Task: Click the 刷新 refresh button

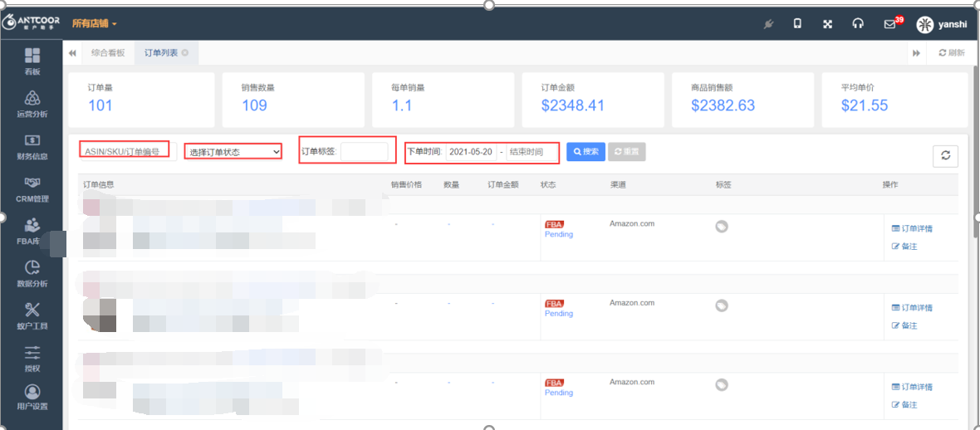Action: pos(952,53)
